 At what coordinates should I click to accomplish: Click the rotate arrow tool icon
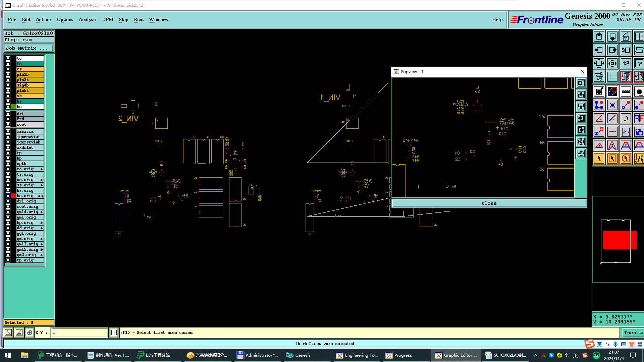(626, 118)
